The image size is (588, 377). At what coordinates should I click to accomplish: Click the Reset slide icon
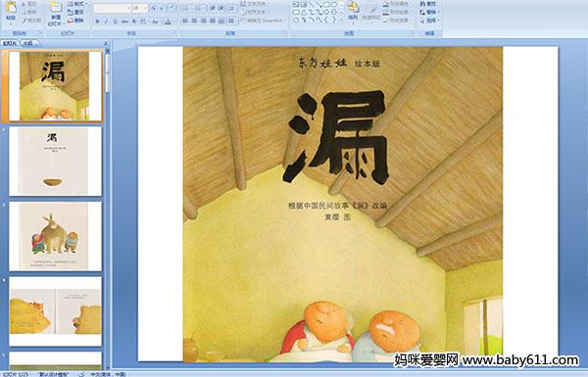75,13
